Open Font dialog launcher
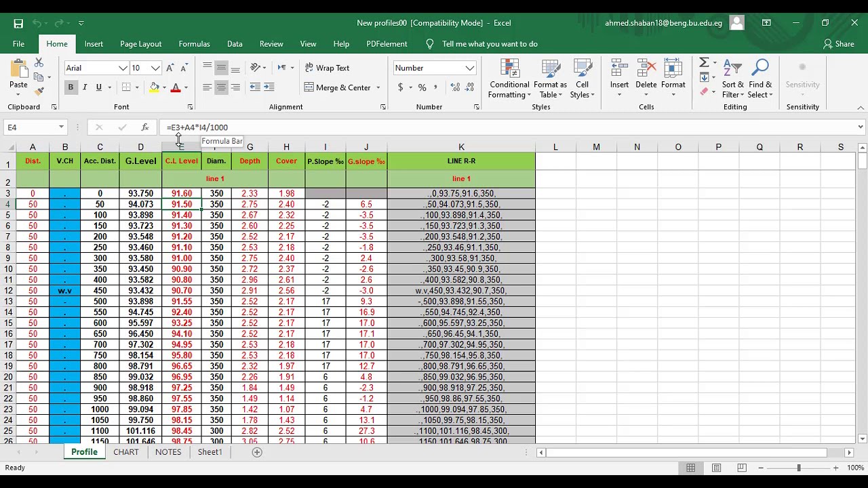Viewport: 868px width, 488px height. (190, 107)
